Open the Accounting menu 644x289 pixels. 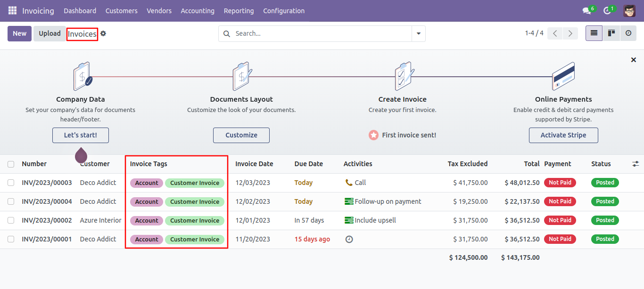(198, 10)
